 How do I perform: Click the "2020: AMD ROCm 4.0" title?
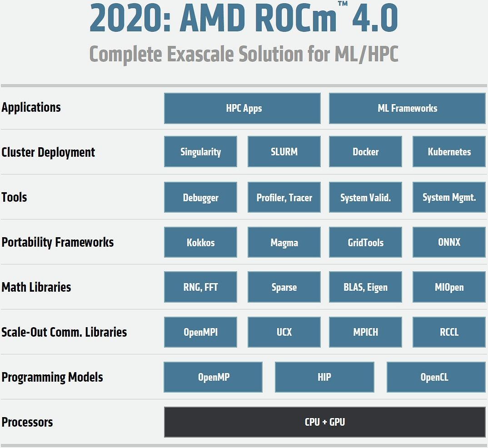pyautogui.click(x=244, y=17)
